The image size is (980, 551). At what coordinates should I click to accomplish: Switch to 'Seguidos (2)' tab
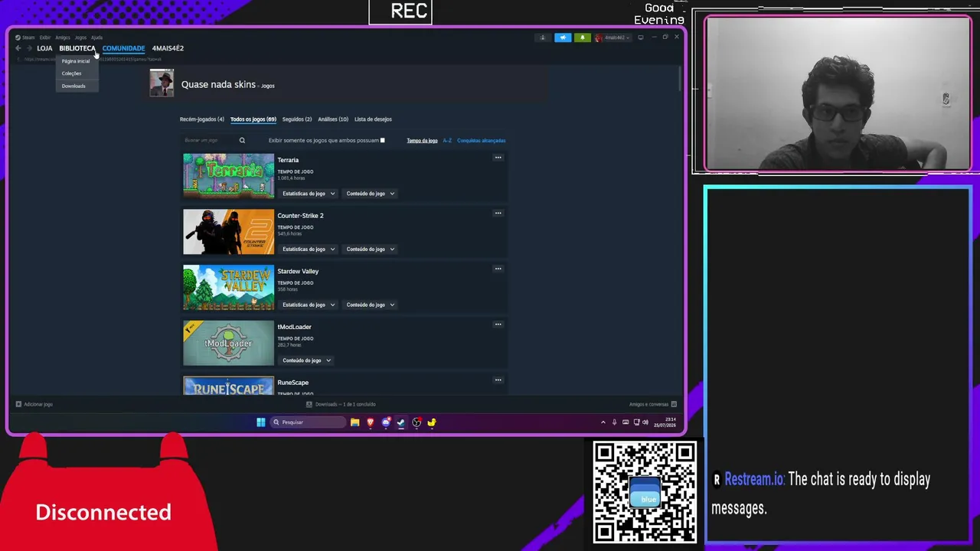click(x=297, y=119)
